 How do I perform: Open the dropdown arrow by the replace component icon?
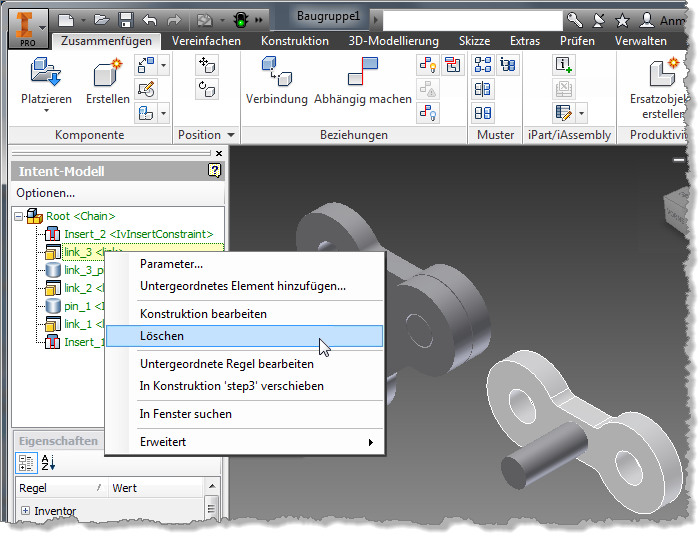click(164, 66)
